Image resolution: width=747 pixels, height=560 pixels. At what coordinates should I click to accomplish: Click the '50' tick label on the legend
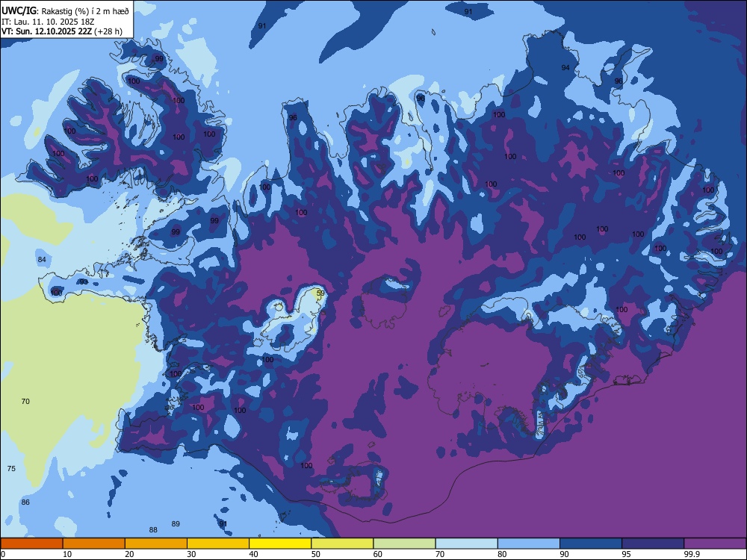click(315, 554)
